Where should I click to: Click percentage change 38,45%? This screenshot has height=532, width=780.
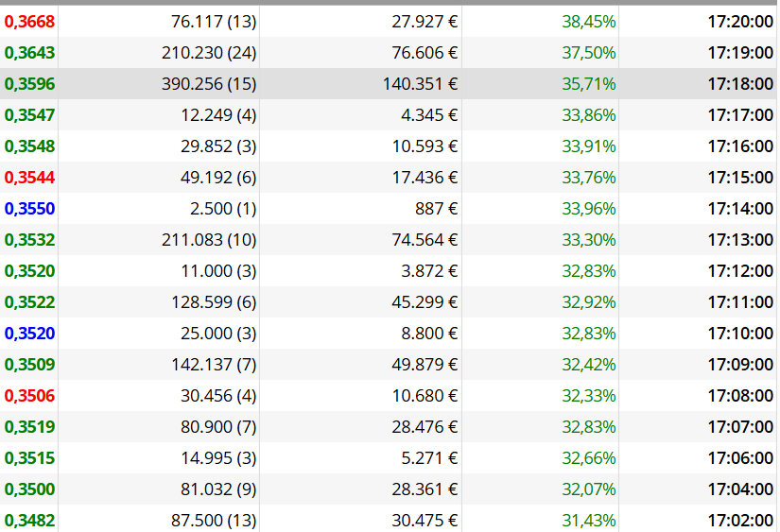[x=588, y=22]
